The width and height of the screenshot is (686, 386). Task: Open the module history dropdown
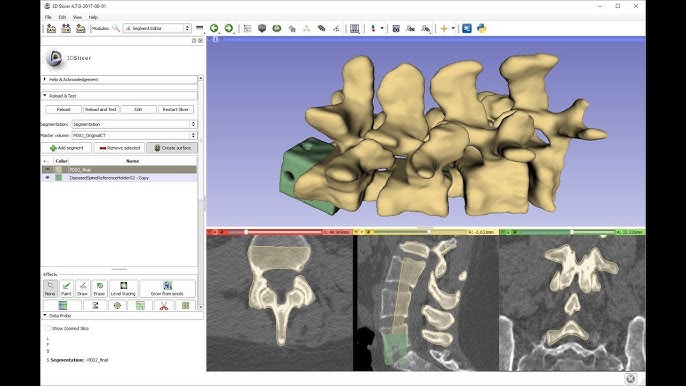200,28
